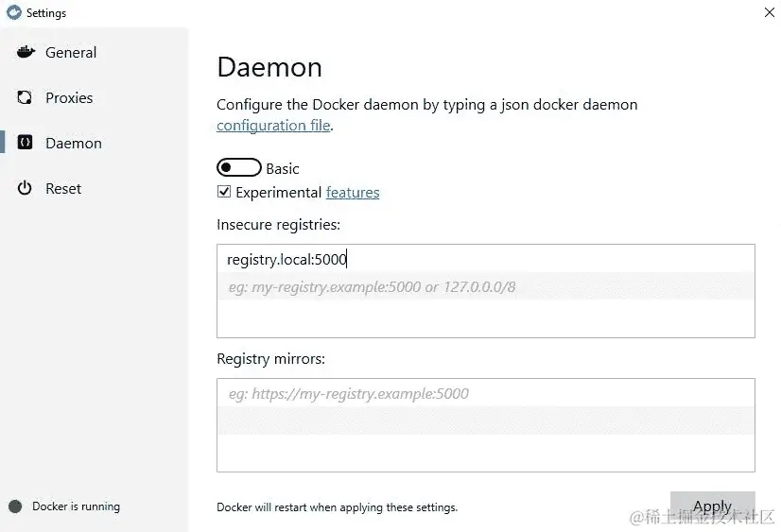Open the General settings tab
The width and height of the screenshot is (781, 532).
pos(71,52)
